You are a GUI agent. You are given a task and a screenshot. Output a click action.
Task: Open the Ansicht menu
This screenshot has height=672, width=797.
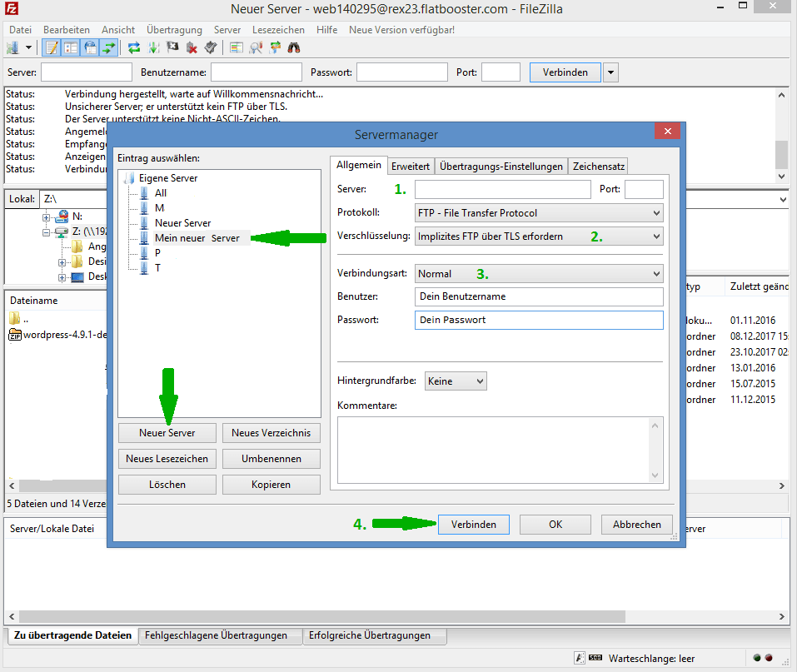(118, 30)
